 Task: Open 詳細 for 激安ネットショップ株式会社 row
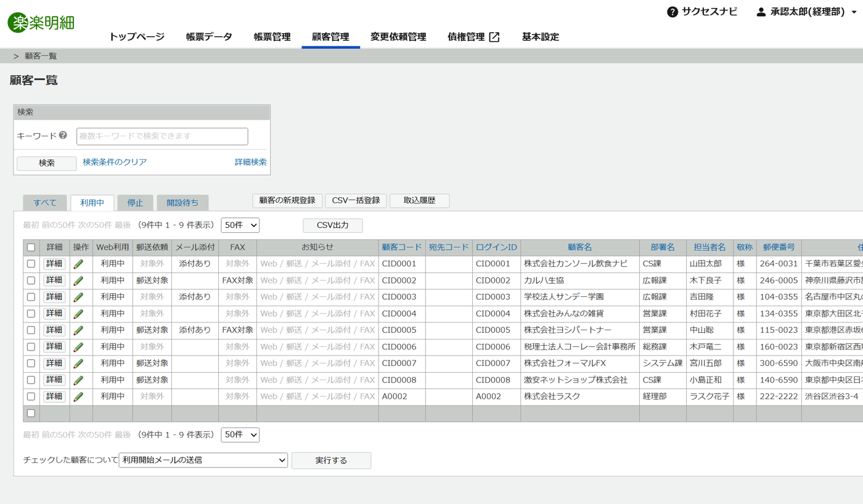coord(55,380)
